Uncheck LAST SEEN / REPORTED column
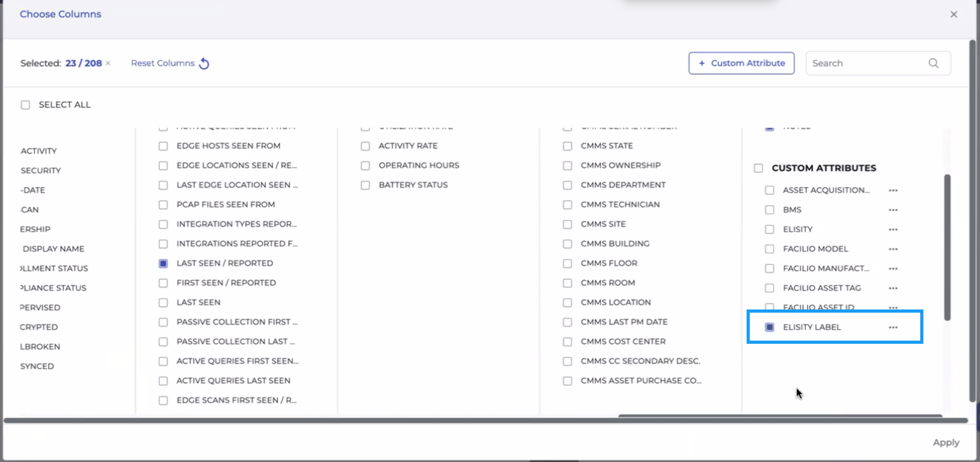This screenshot has width=980, height=462. click(x=163, y=263)
